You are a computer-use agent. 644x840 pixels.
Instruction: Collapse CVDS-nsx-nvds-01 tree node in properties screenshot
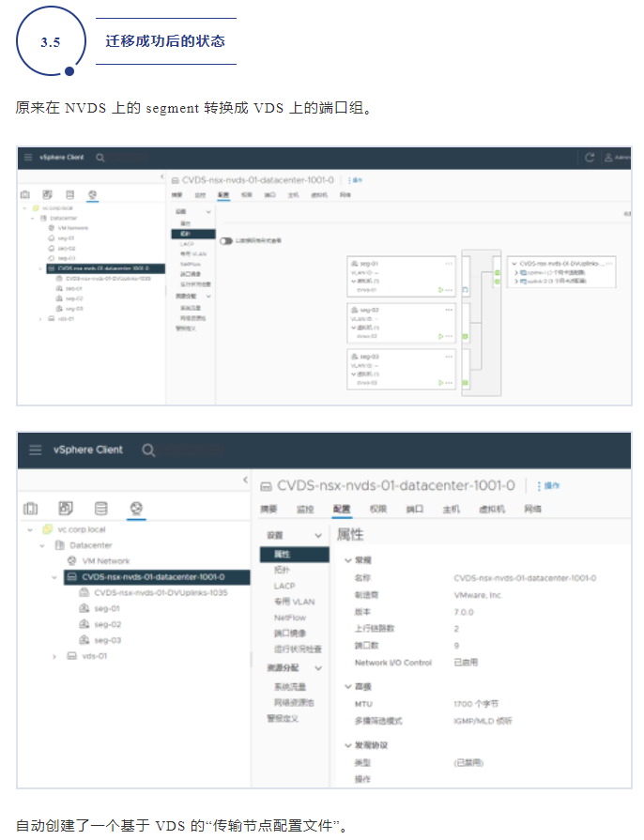(x=54, y=577)
